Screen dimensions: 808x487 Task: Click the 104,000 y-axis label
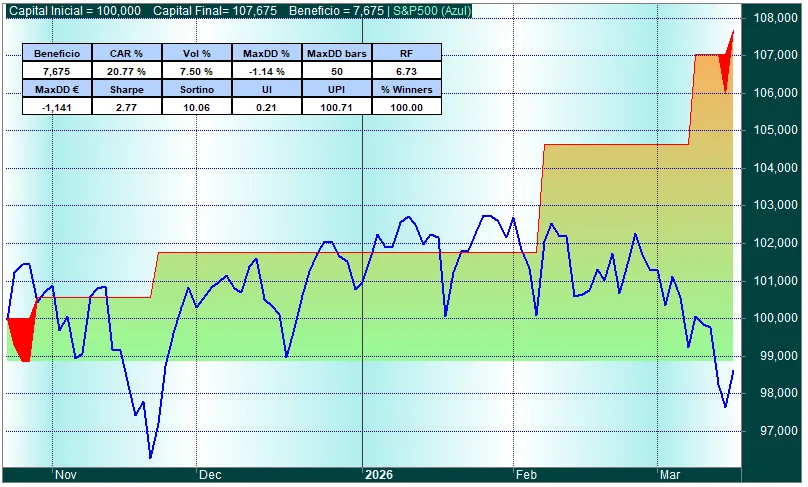coord(776,167)
